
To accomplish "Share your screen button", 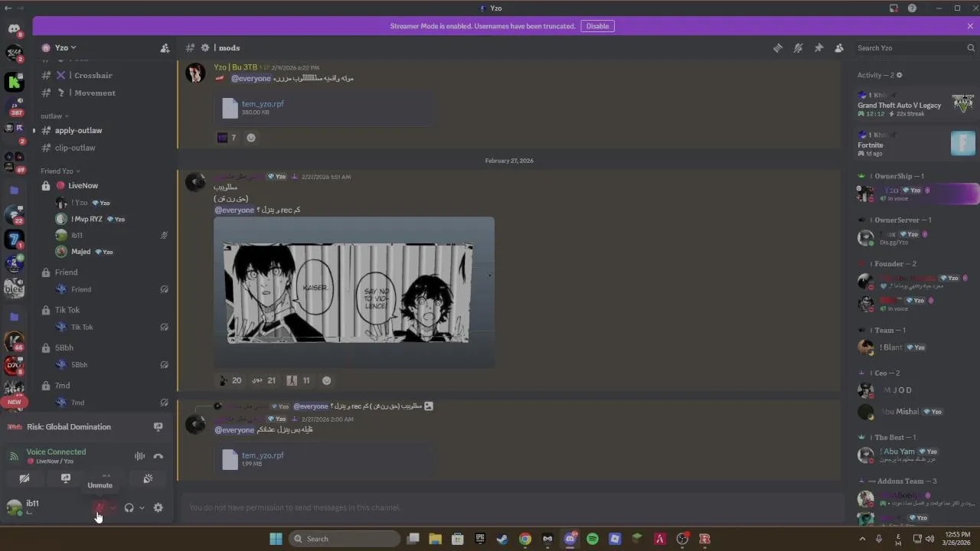I will [x=66, y=478].
